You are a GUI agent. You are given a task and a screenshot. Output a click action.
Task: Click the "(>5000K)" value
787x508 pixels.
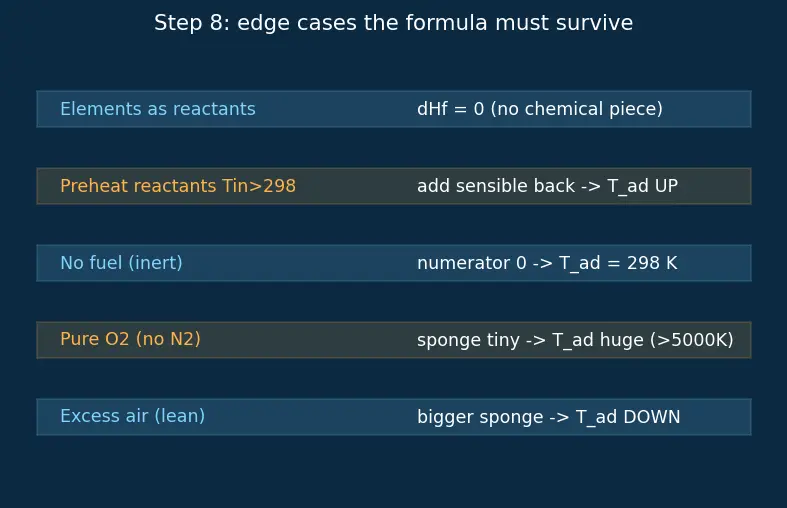(692, 340)
